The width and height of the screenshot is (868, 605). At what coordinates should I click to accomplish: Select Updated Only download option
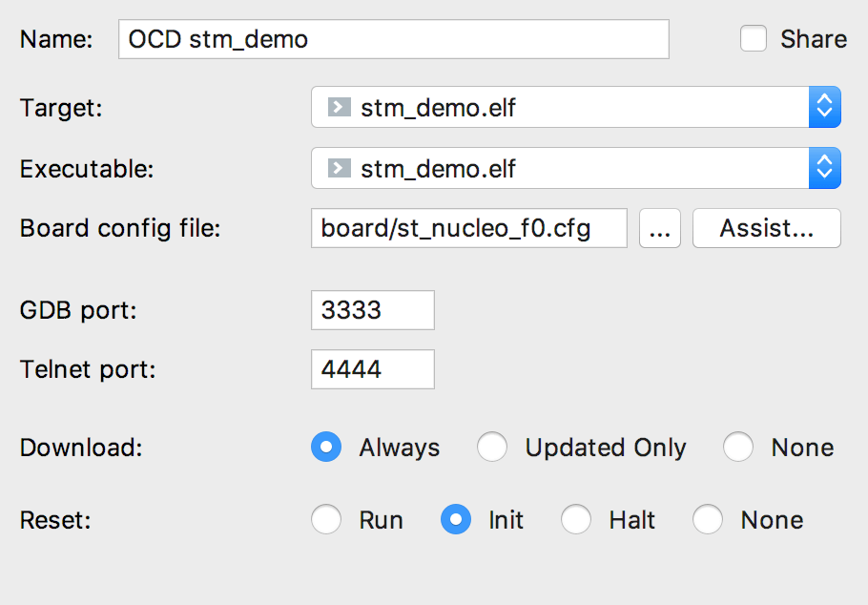492,448
